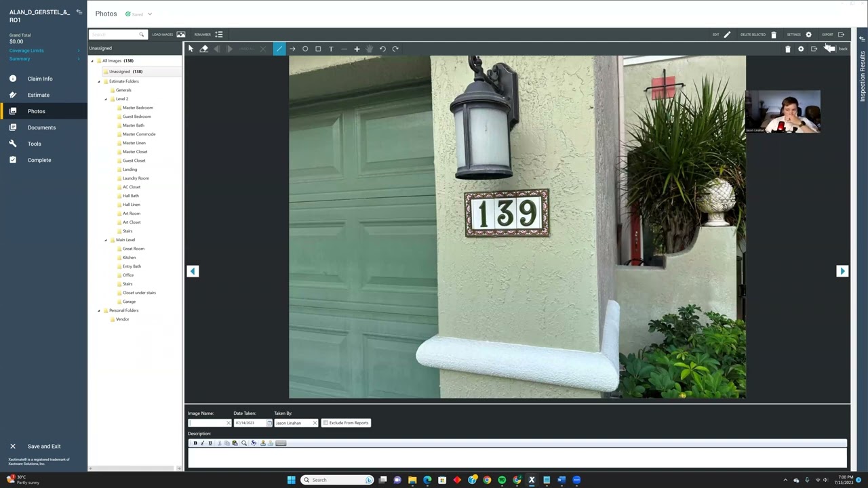Click the gear icon above the photo

801,49
